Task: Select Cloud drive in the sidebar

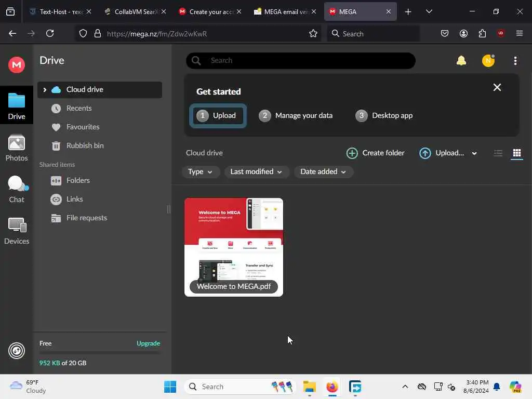Action: coord(99,90)
